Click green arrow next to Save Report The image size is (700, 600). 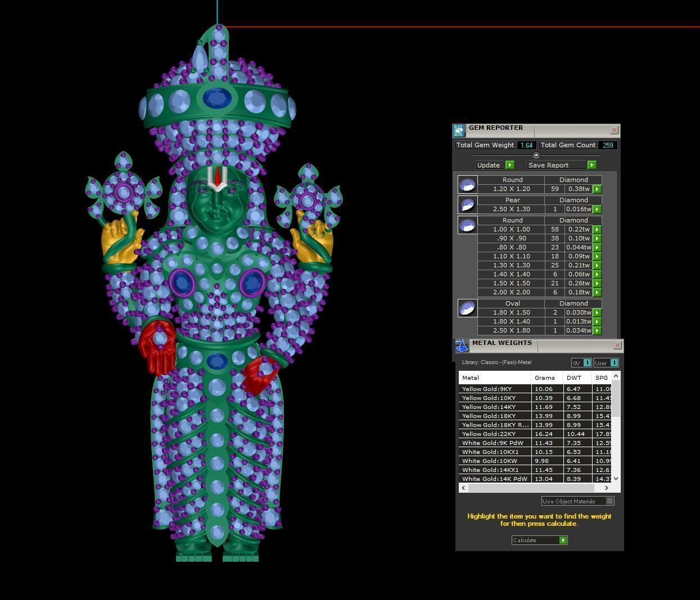591,165
